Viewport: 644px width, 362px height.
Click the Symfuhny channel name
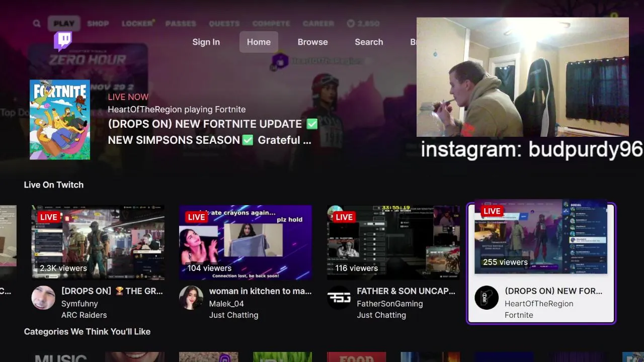click(x=79, y=304)
